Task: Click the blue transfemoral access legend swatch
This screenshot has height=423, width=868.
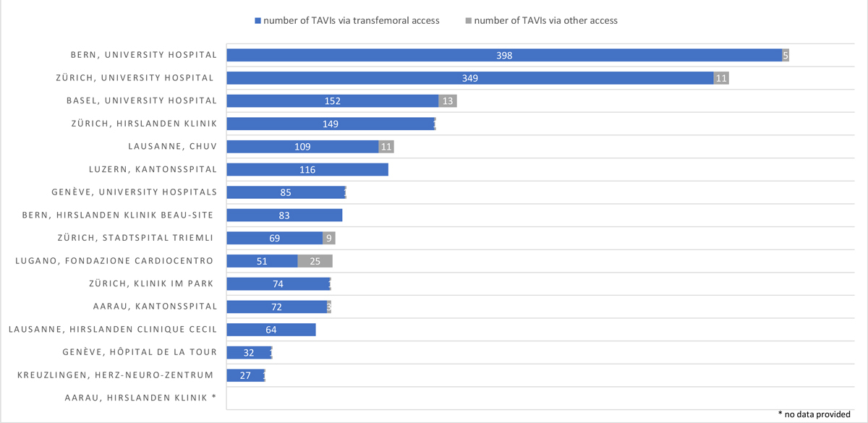Action: 258,21
